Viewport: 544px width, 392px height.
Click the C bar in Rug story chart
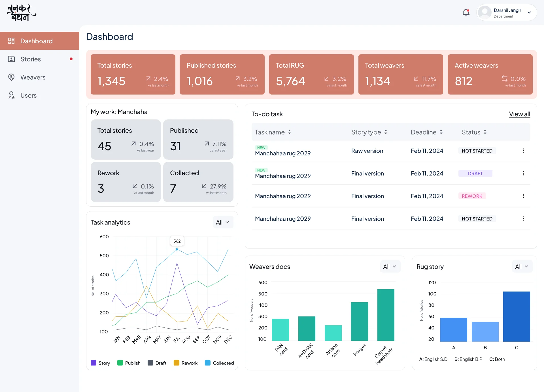click(x=517, y=316)
